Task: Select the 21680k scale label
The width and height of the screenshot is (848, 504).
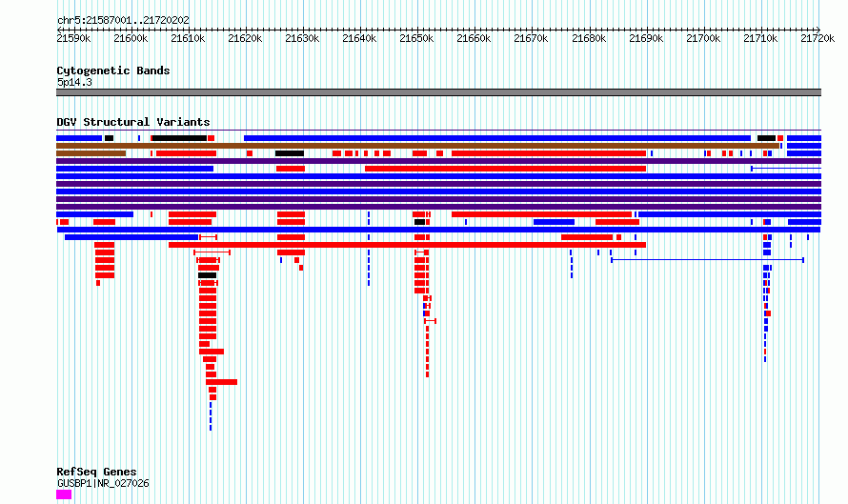Action: tap(589, 38)
